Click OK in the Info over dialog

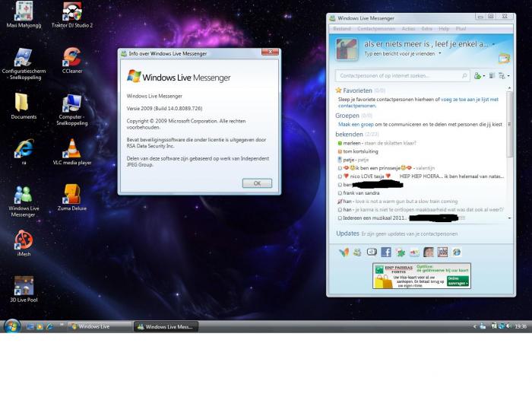click(x=257, y=183)
